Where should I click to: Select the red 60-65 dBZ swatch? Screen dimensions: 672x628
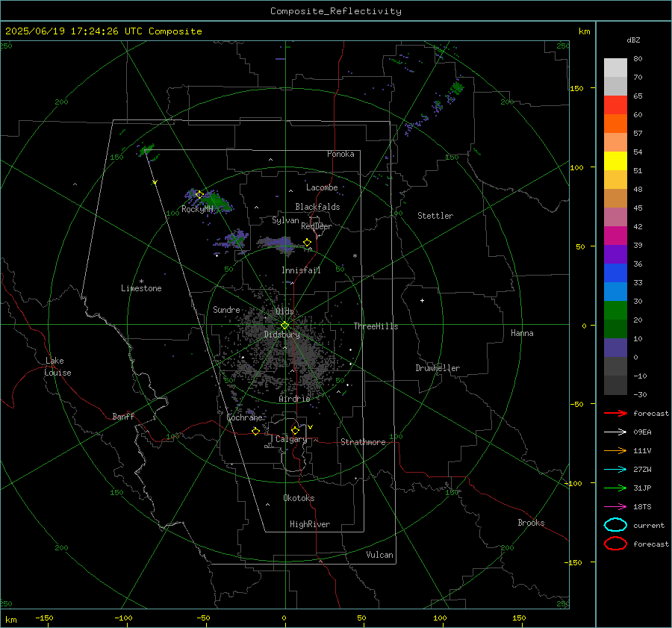(x=615, y=105)
